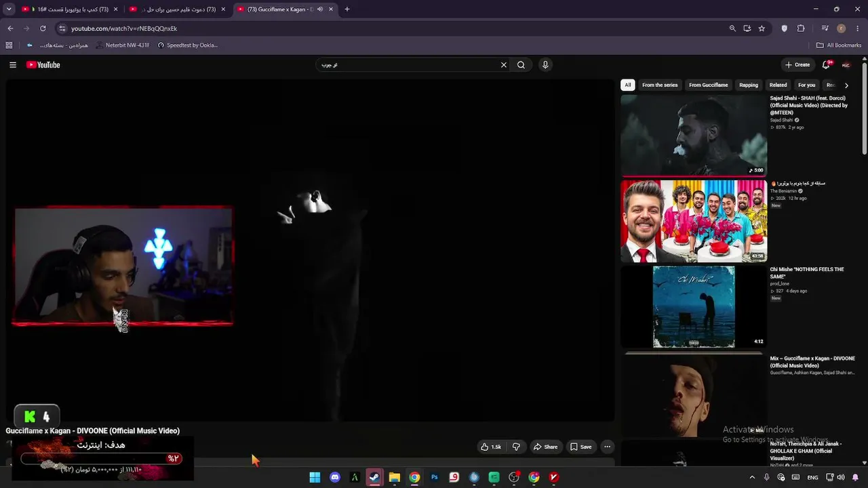Open the YouTube guide hamburger menu
The image size is (868, 488).
click(13, 65)
